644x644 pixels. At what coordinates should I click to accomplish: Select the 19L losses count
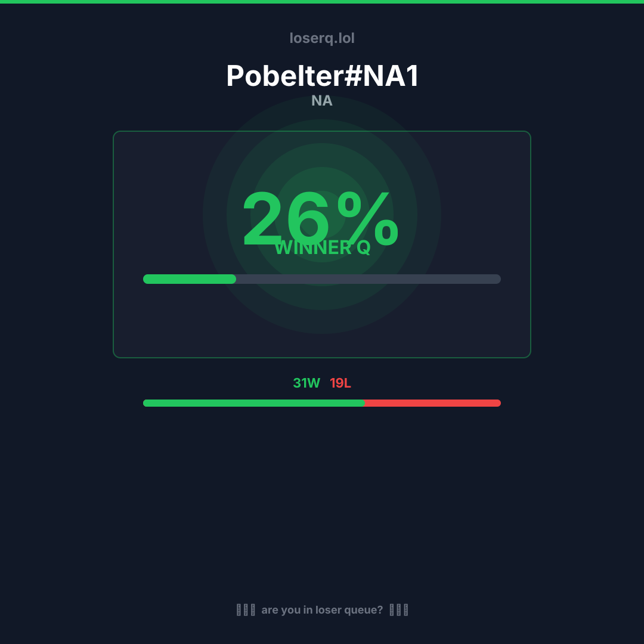[340, 383]
